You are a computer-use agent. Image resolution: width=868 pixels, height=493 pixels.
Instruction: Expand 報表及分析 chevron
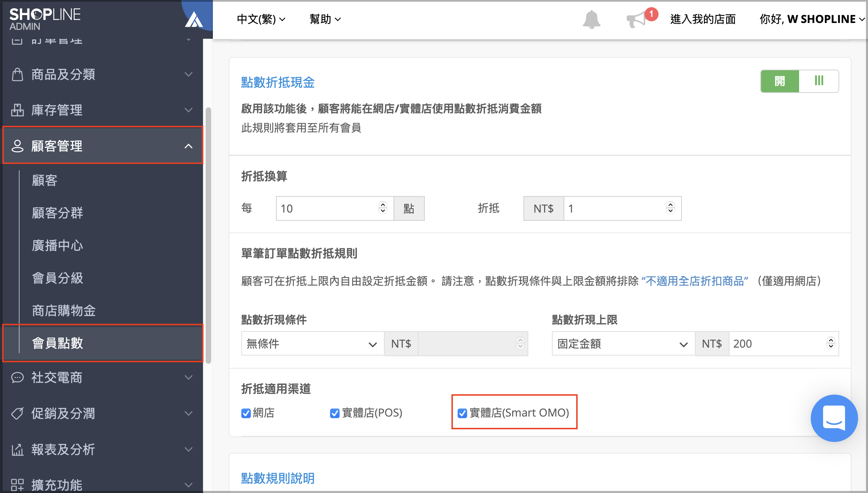click(189, 449)
